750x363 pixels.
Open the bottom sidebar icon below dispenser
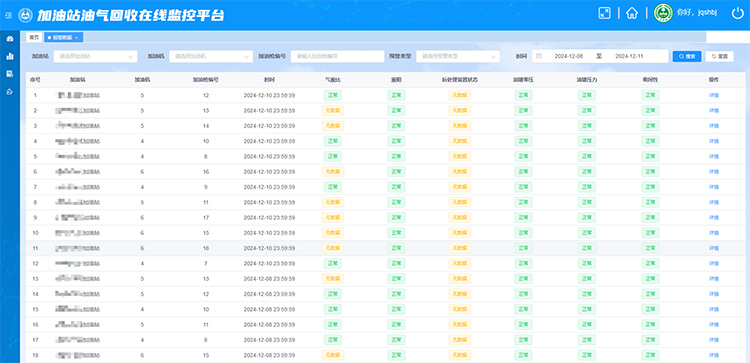[10, 91]
